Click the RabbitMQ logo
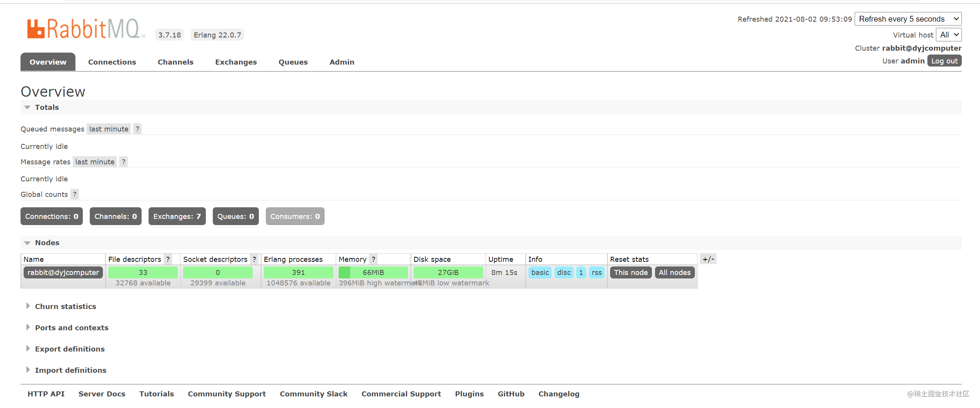 (x=86, y=29)
